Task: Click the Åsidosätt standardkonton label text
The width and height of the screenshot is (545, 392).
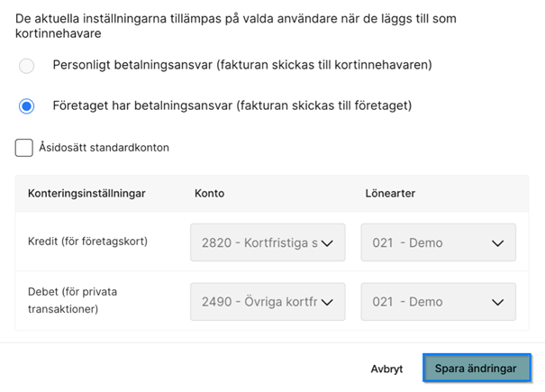Action: [x=104, y=148]
